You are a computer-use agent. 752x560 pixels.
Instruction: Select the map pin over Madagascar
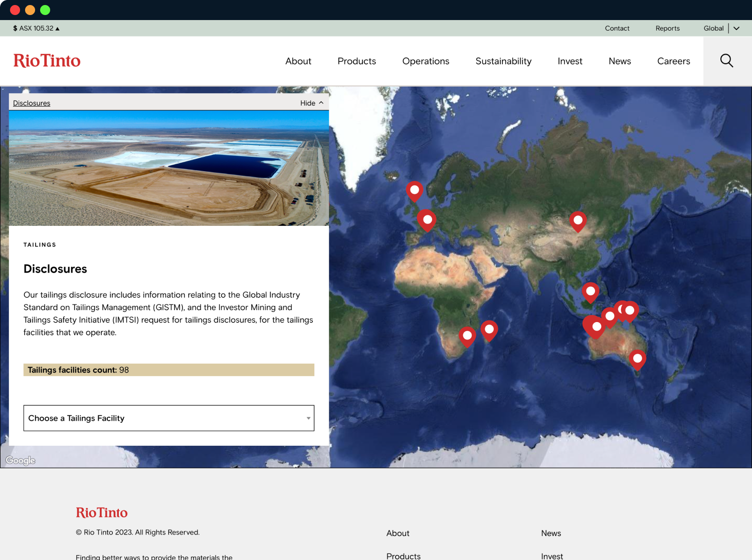[489, 330]
